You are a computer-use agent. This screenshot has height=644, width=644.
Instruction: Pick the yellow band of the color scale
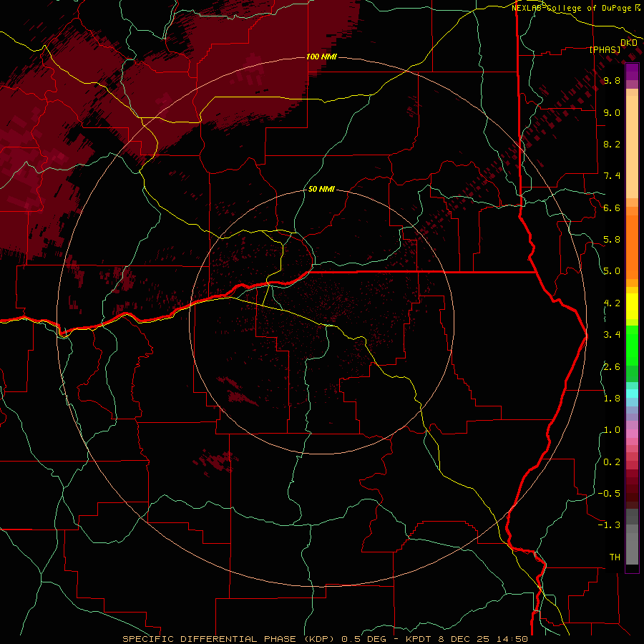pos(632,306)
